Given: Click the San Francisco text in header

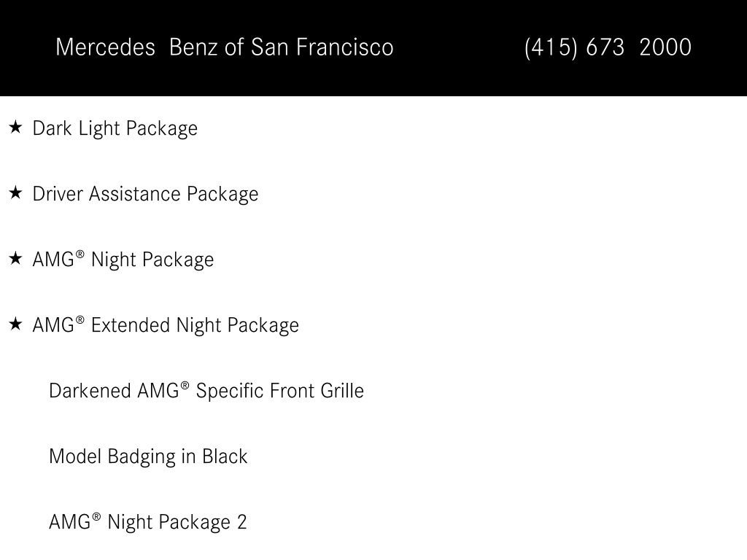Looking at the screenshot, I should tap(322, 47).
